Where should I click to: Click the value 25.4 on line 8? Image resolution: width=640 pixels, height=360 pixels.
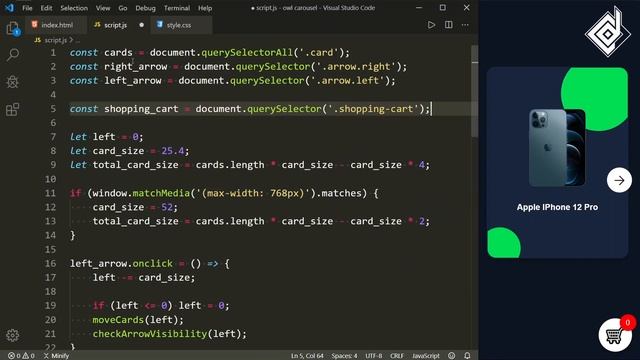[173, 151]
